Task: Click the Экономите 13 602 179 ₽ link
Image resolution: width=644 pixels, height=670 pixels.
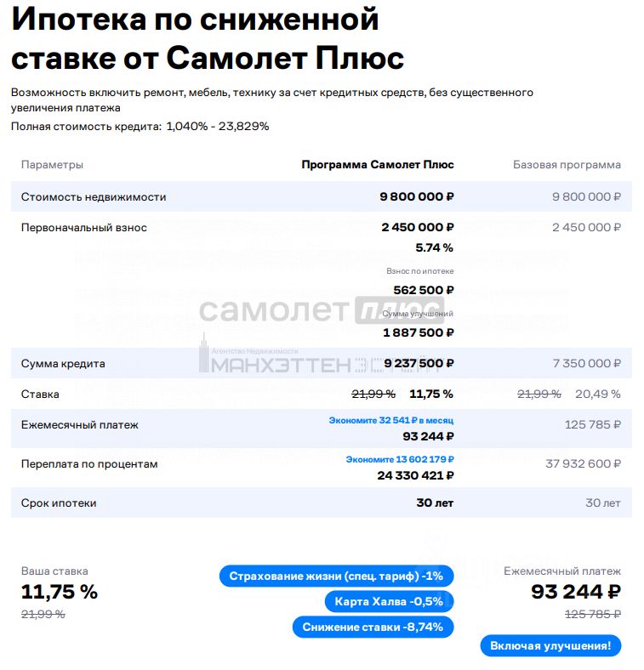Action: point(399,459)
